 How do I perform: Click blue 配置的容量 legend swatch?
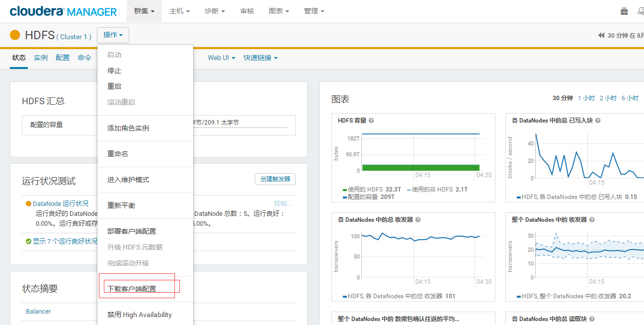pos(345,197)
